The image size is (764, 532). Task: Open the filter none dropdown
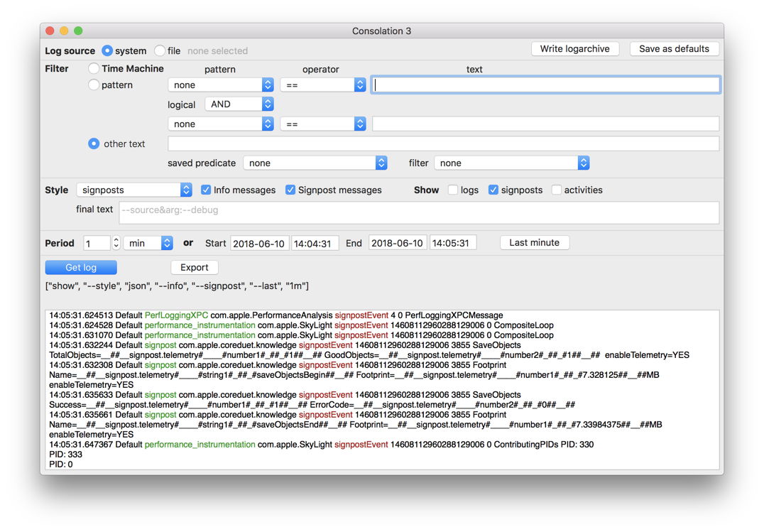click(511, 163)
